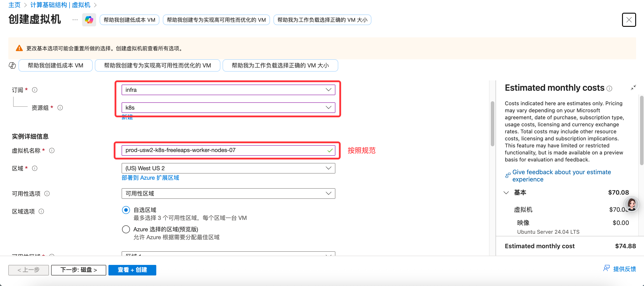Click info icon next to 虚拟机名称 label
This screenshot has height=286, width=644.
click(52, 150)
